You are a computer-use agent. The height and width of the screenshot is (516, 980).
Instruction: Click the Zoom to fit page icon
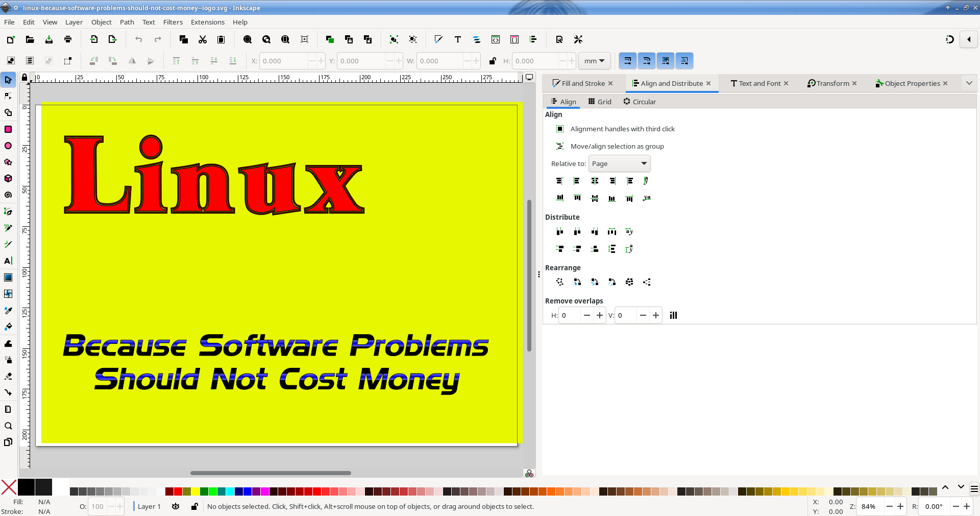tap(285, 39)
